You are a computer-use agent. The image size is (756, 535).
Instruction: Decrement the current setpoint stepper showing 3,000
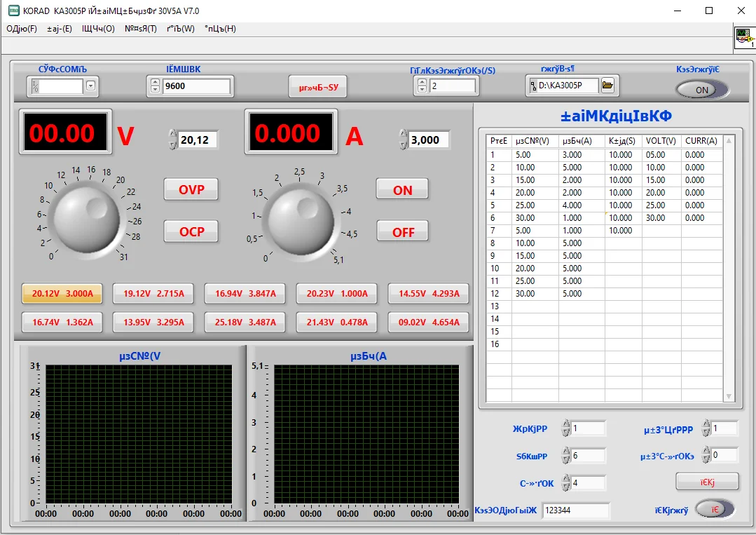(403, 144)
